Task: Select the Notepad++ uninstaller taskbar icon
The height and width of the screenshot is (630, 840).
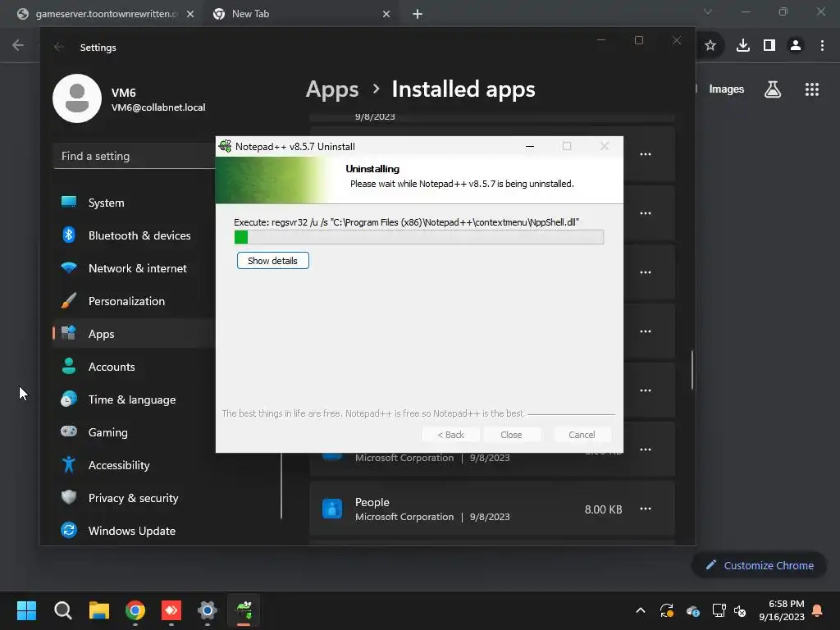Action: (244, 610)
